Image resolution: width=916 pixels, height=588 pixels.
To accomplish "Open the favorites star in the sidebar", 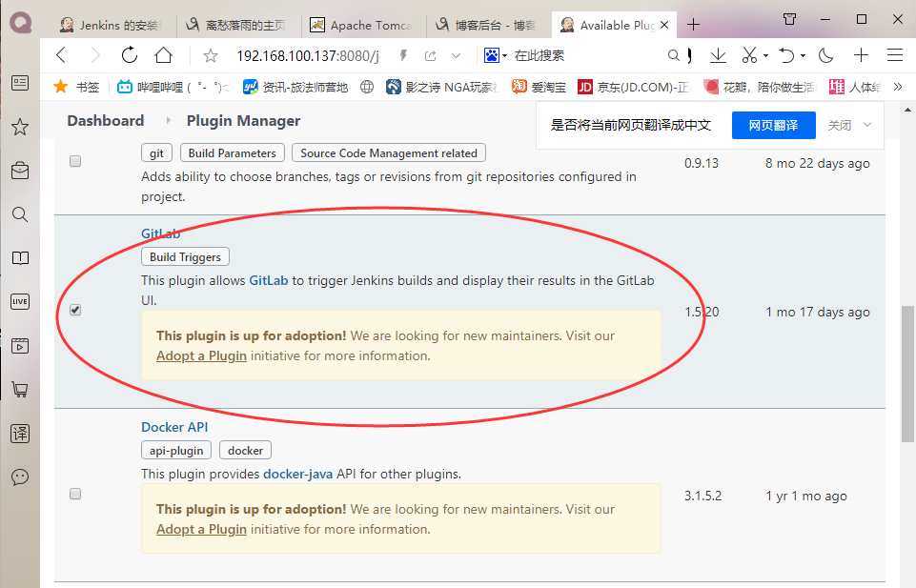I will click(x=20, y=127).
